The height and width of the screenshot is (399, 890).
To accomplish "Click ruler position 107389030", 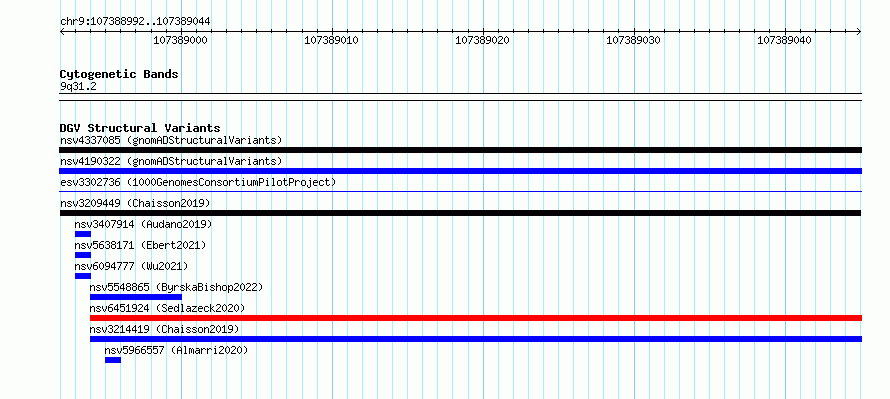I will point(633,40).
